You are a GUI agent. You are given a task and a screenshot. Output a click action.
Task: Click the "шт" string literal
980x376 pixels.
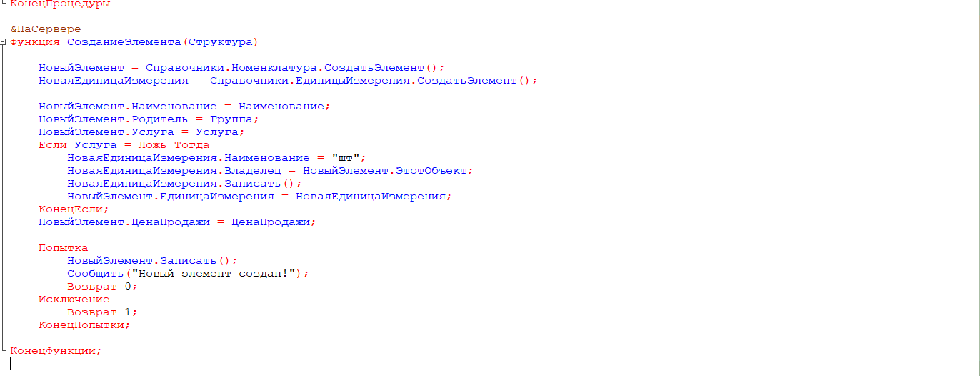(346, 158)
